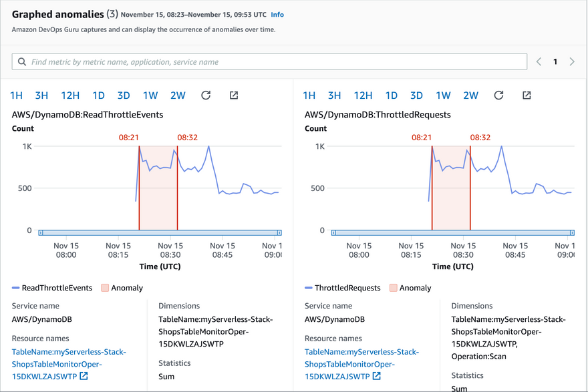The width and height of the screenshot is (588, 392).
Task: Refresh the ThrottledRequests graph
Action: pos(498,95)
